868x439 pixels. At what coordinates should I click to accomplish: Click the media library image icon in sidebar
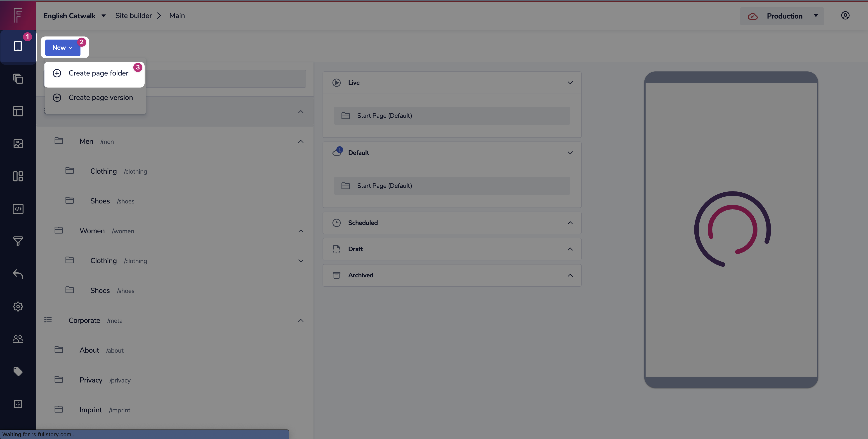[18, 144]
